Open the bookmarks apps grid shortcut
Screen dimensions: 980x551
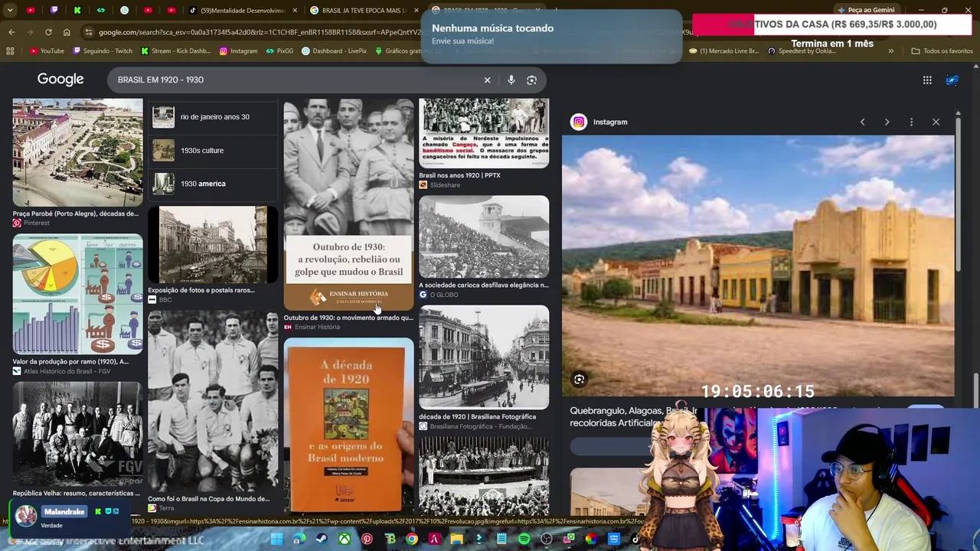pos(10,51)
